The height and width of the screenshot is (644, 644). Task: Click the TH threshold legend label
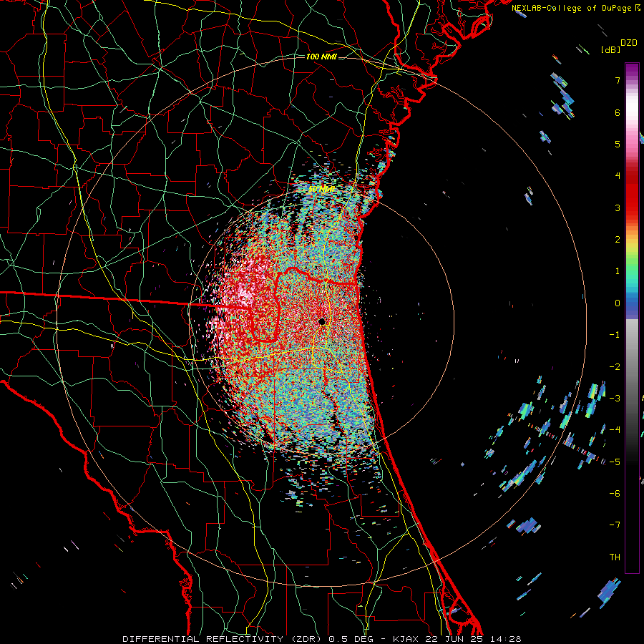(x=615, y=557)
